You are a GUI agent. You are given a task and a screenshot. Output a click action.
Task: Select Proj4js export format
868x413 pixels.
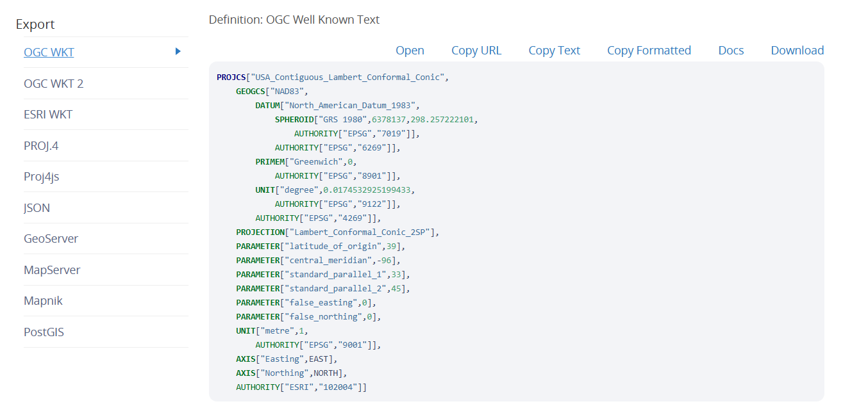pyautogui.click(x=41, y=177)
